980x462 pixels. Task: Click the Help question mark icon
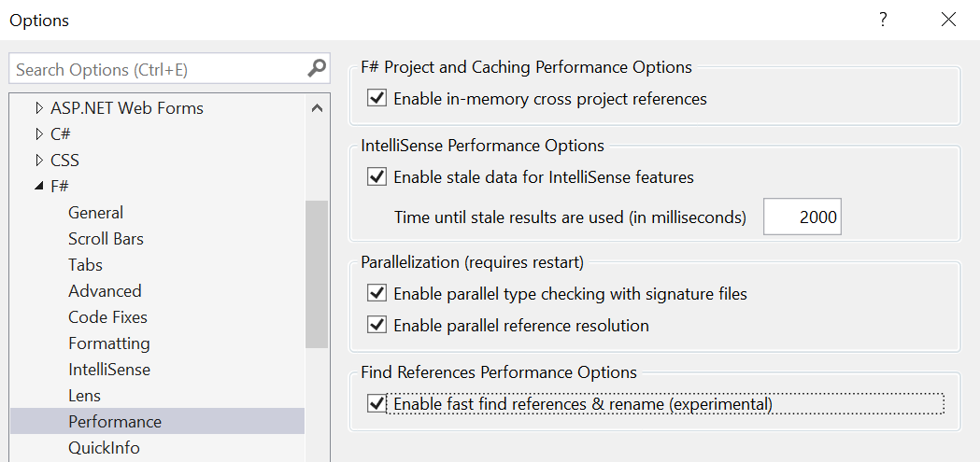883,20
